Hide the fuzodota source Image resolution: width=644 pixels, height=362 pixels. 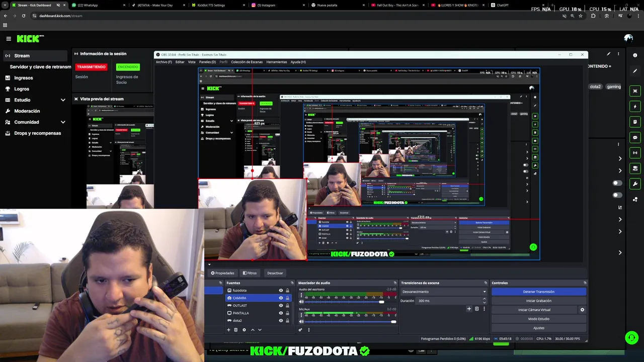tap(281, 291)
